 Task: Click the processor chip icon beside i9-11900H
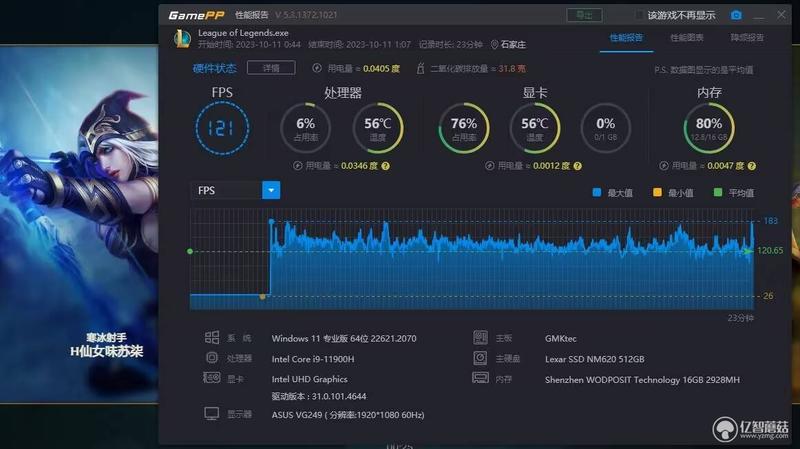[212, 358]
